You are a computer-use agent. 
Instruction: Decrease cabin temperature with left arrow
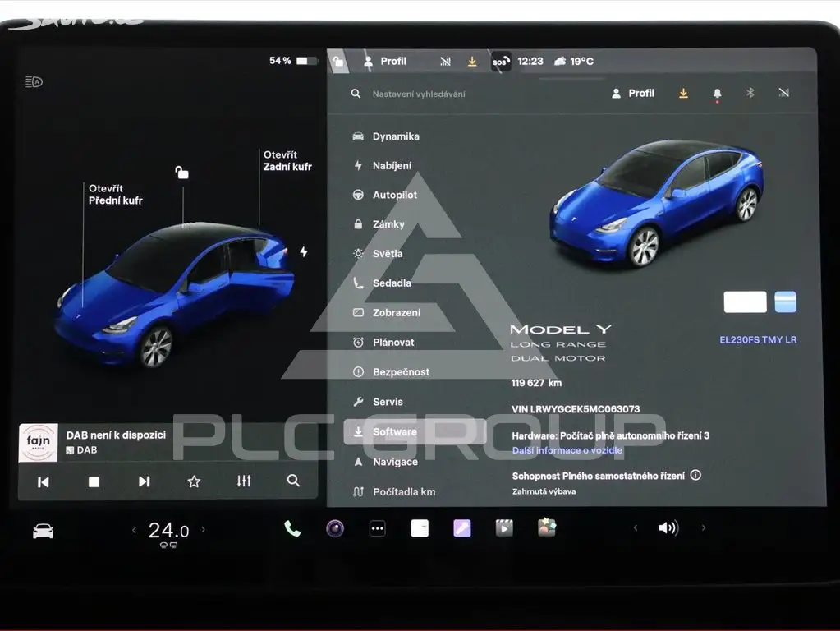pyautogui.click(x=134, y=530)
